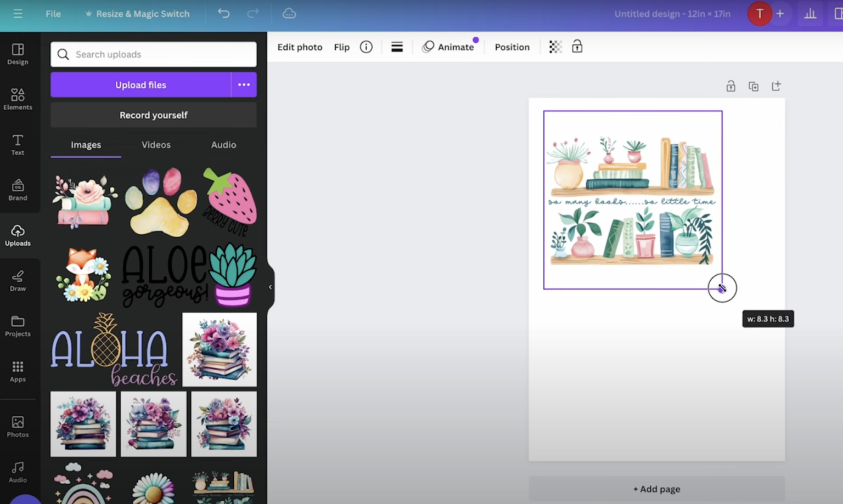Select the Text tool in sidebar
Image resolution: width=843 pixels, height=504 pixels.
(x=18, y=145)
